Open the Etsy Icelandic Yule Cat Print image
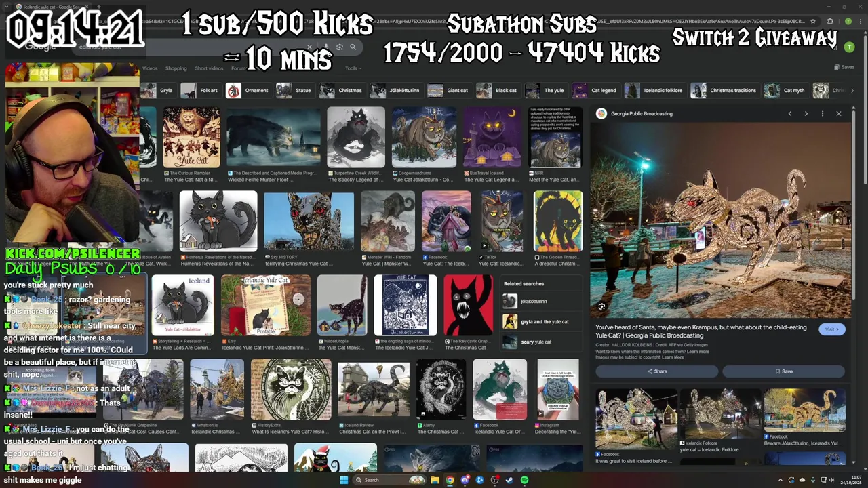868x488 pixels. (266, 306)
